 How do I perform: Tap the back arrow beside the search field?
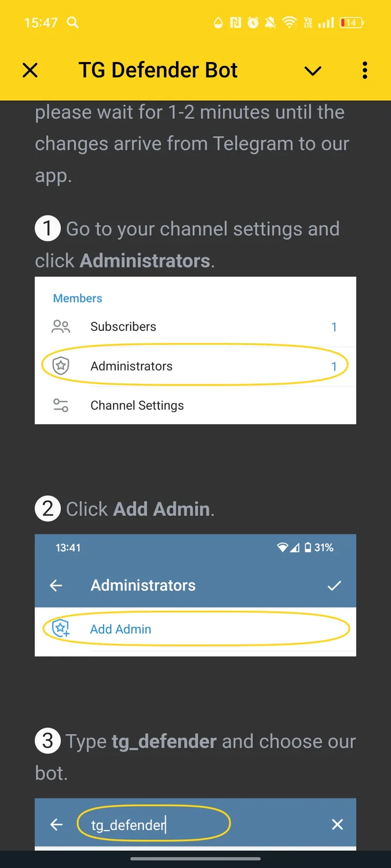tap(56, 825)
